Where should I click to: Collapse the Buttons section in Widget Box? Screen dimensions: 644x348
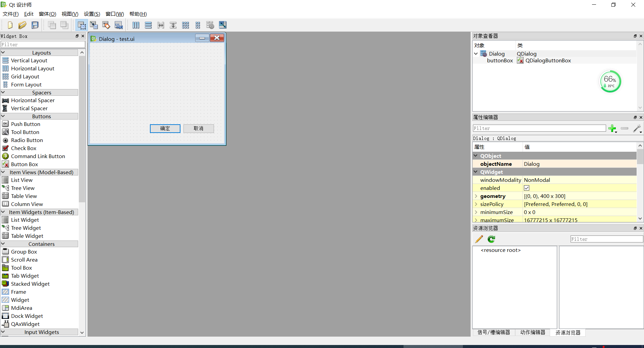pyautogui.click(x=3, y=116)
